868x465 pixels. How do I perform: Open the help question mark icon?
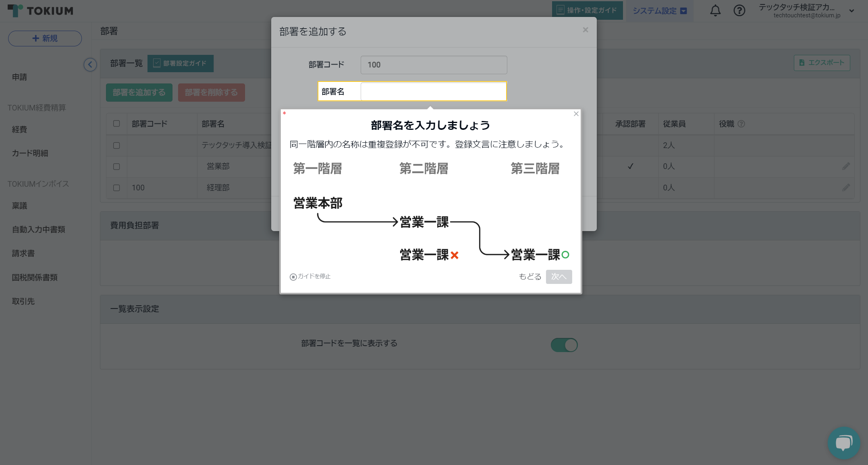[x=739, y=10]
